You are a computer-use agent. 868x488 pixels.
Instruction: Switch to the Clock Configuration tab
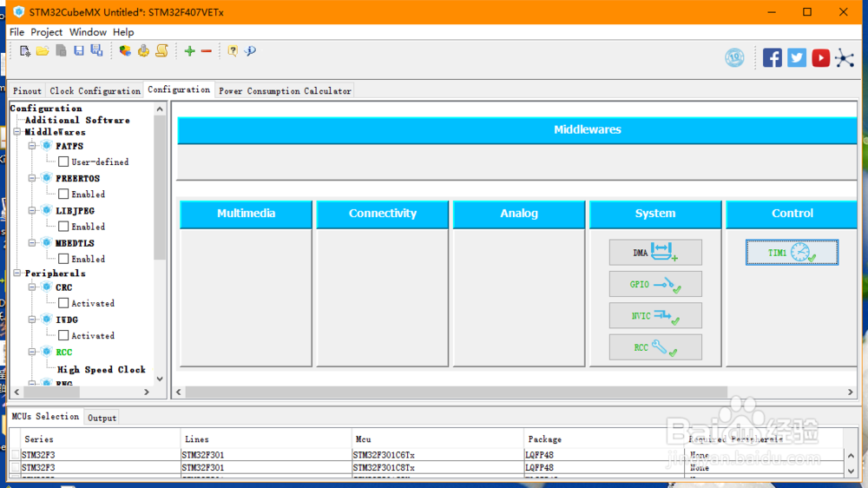click(95, 91)
